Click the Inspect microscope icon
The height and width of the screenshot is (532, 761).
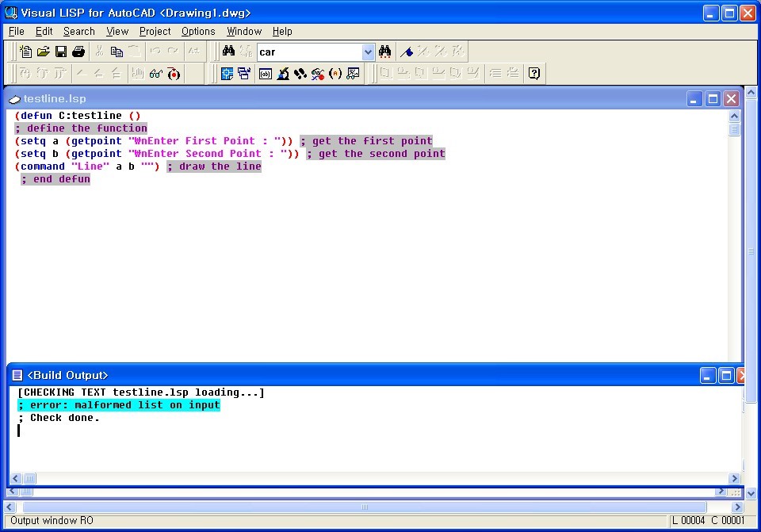click(283, 73)
